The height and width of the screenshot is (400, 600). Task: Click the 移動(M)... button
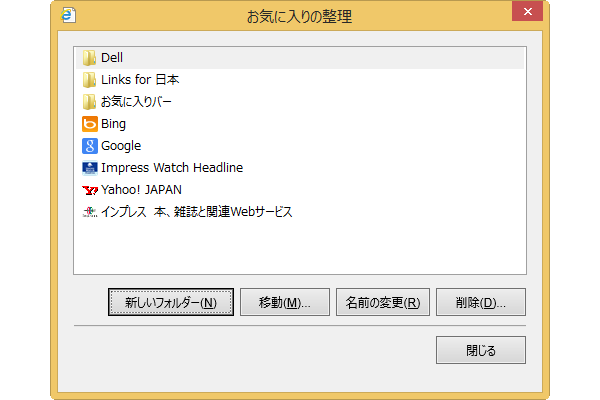click(285, 302)
